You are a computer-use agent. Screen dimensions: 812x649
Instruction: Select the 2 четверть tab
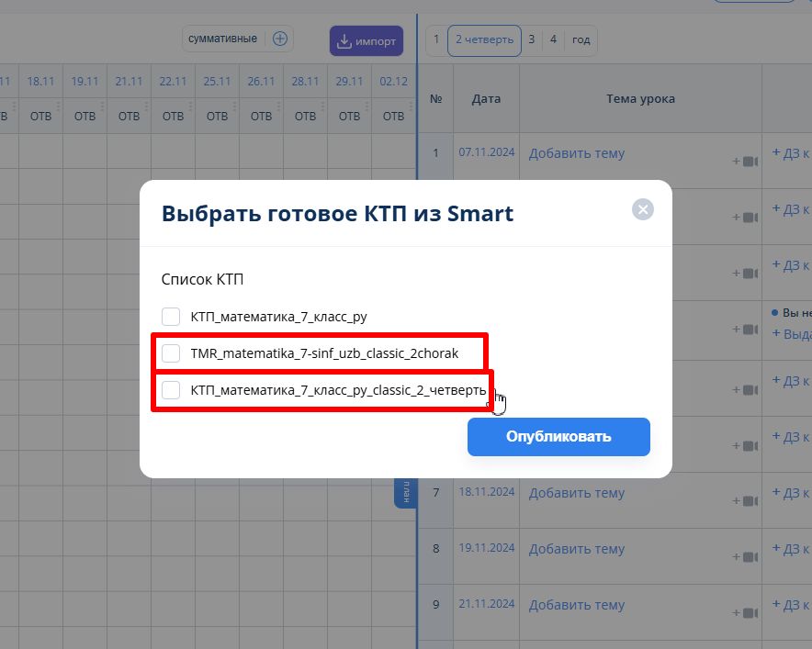point(484,39)
